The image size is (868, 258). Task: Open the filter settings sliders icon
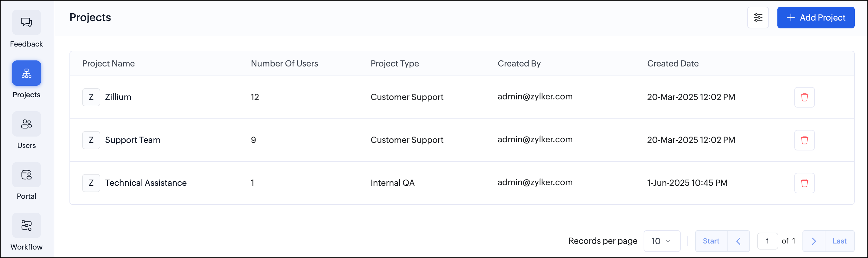758,18
